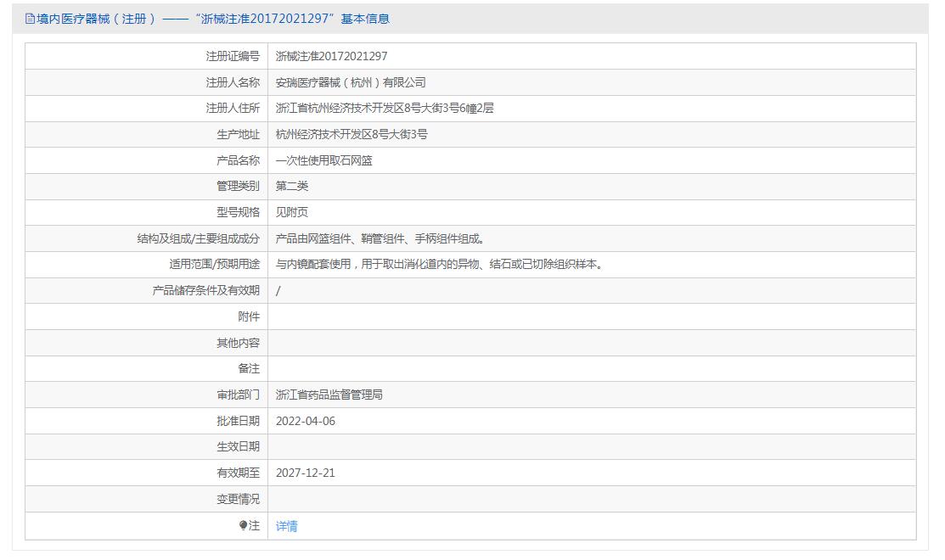Click the 适用范围/预期用途 label

[x=215, y=265]
